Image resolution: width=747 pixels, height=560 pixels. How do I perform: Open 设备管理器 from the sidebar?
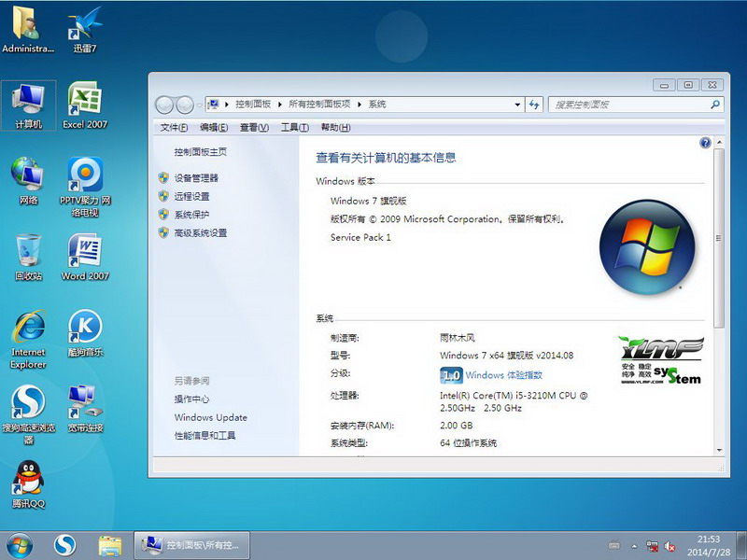pyautogui.click(x=196, y=178)
